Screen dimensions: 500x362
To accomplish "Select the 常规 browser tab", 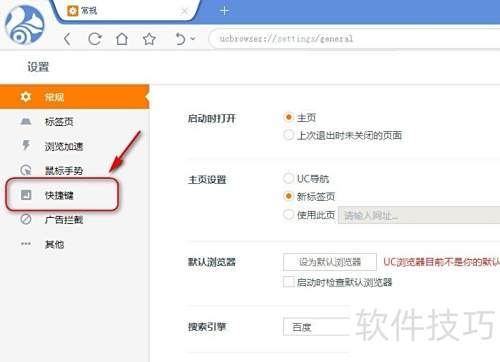I will point(127,11).
